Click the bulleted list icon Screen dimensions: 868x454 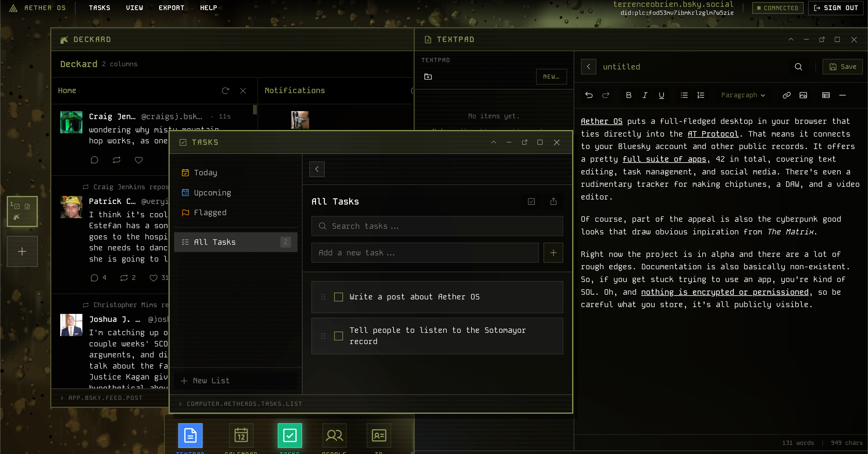click(x=684, y=95)
